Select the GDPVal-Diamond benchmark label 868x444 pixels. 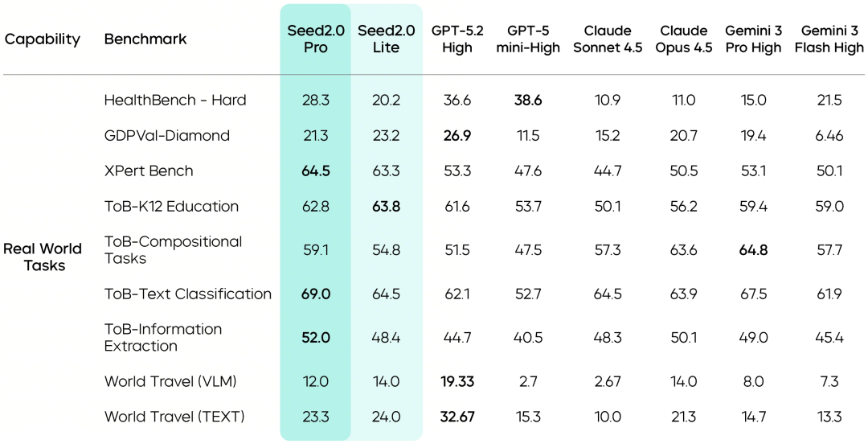166,136
